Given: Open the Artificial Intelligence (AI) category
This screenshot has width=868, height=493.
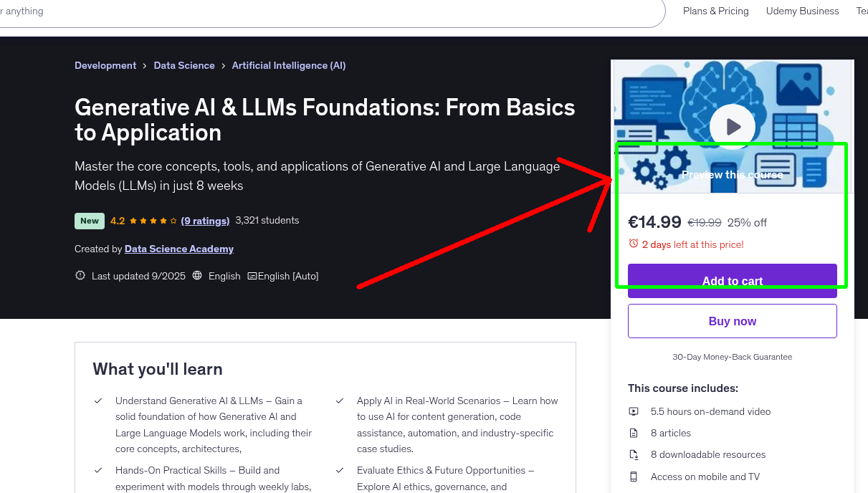Looking at the screenshot, I should click(288, 65).
